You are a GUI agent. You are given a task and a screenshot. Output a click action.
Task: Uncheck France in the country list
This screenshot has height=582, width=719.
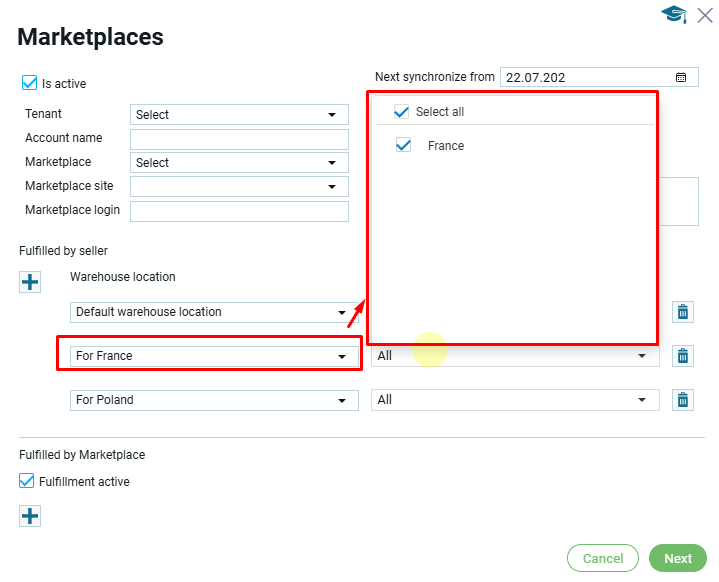pyautogui.click(x=404, y=145)
